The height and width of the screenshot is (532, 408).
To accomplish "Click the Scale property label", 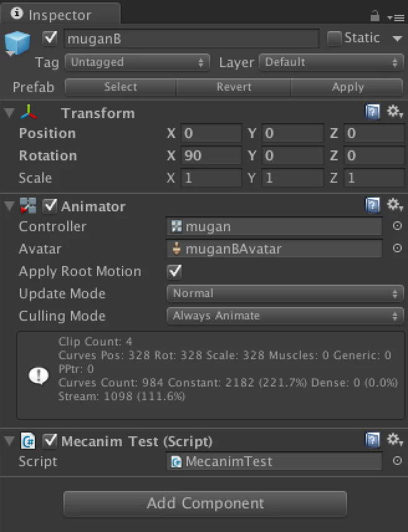I will (x=35, y=178).
